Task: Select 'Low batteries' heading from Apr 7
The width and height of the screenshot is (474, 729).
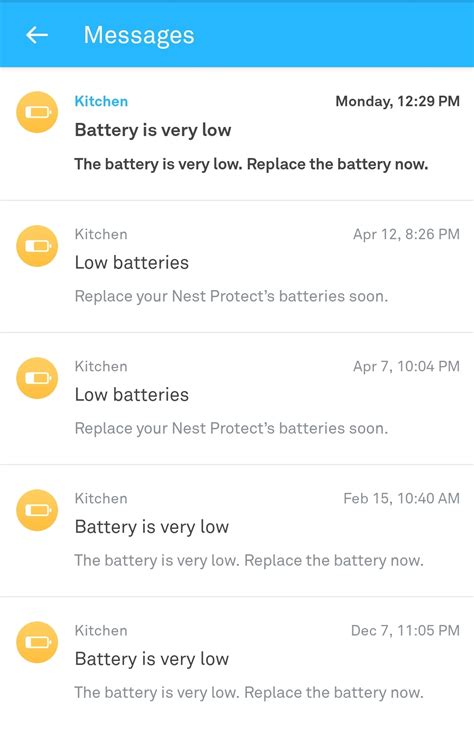Action: [x=132, y=395]
